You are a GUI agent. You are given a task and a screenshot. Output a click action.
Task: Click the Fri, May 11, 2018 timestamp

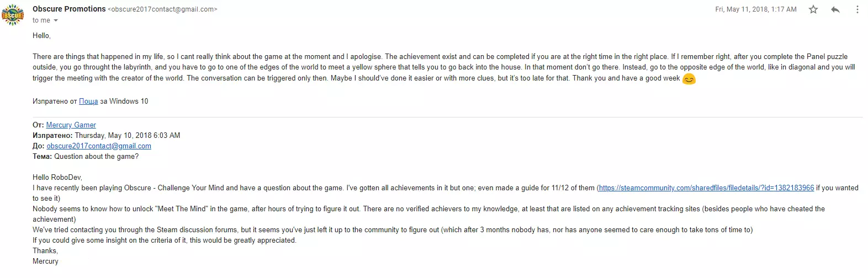755,9
